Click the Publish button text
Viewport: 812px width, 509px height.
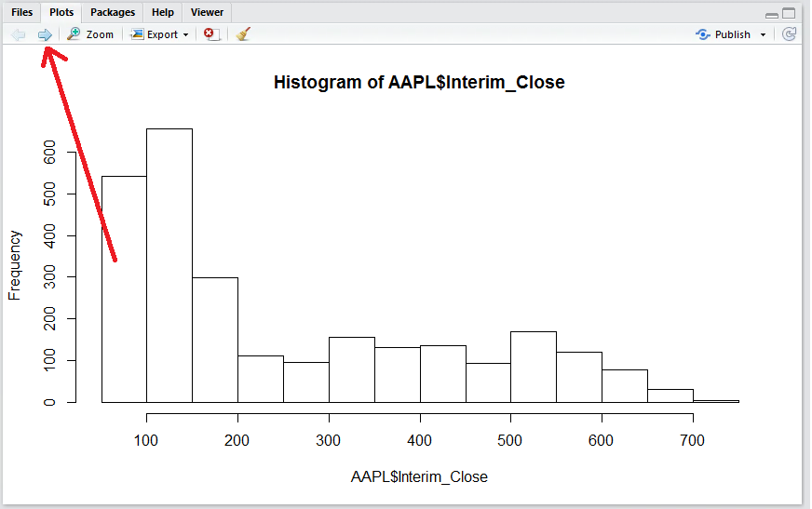click(732, 34)
